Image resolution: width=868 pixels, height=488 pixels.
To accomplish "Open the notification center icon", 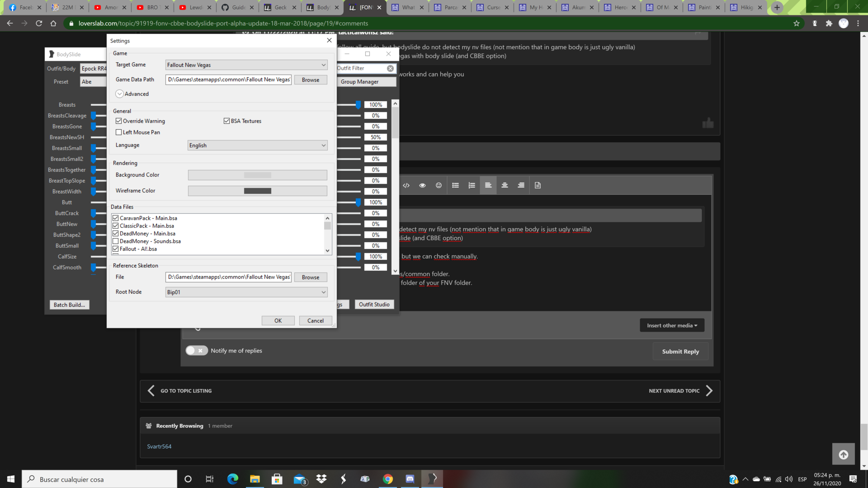I will pos(853,479).
